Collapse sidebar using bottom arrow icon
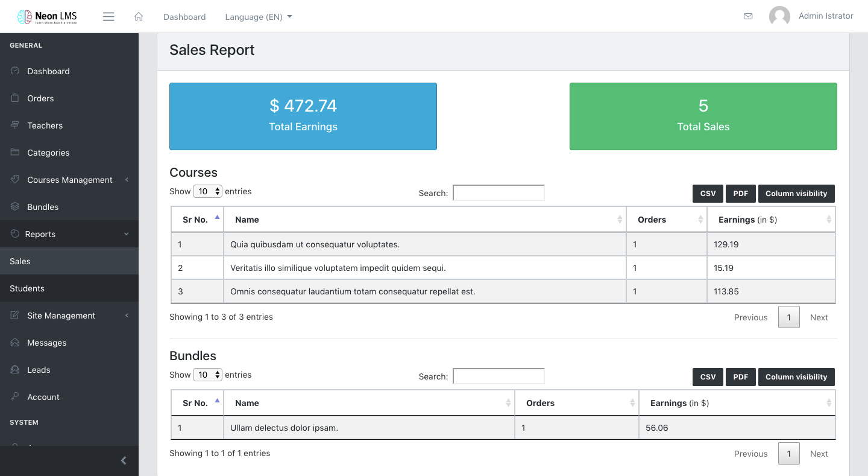The width and height of the screenshot is (868, 476). click(x=124, y=461)
